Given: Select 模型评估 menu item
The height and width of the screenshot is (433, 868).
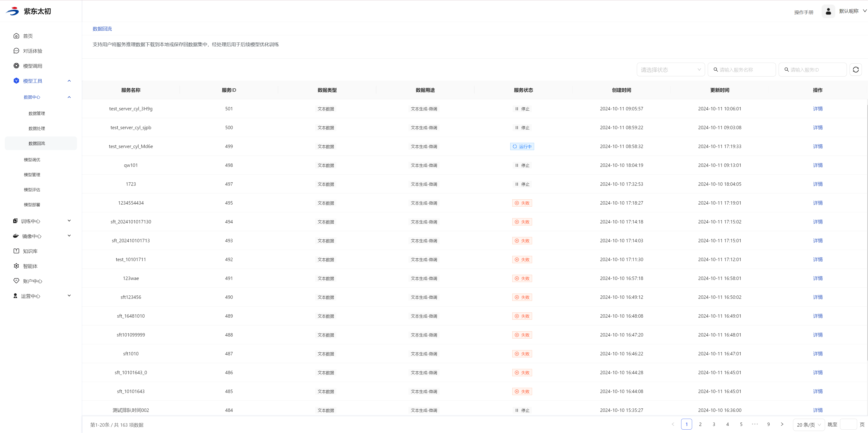Looking at the screenshot, I should pyautogui.click(x=32, y=190).
